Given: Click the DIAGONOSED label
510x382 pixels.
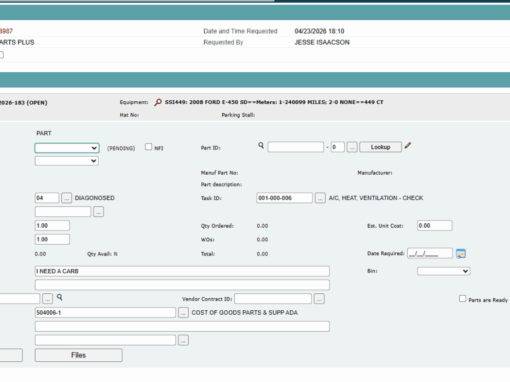Looking at the screenshot, I should click(95, 198).
